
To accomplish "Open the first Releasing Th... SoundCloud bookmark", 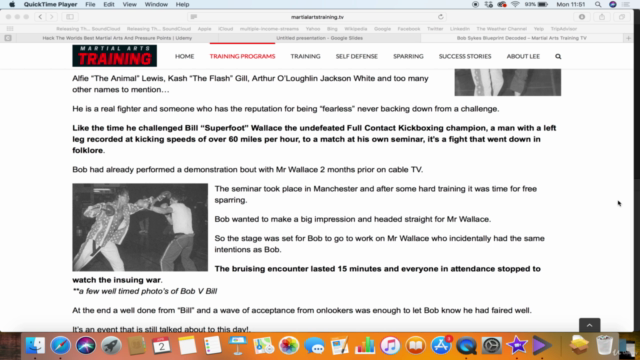I will 88,29.
